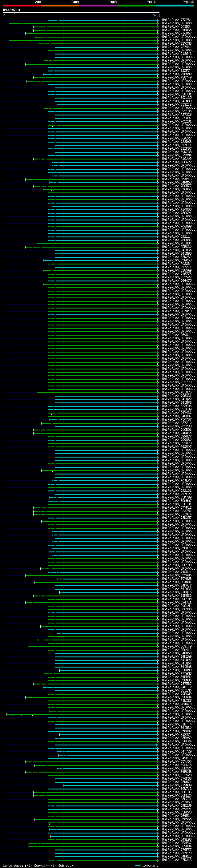Choose the UniRef100_A7SNU9 row label

click(177, 785)
